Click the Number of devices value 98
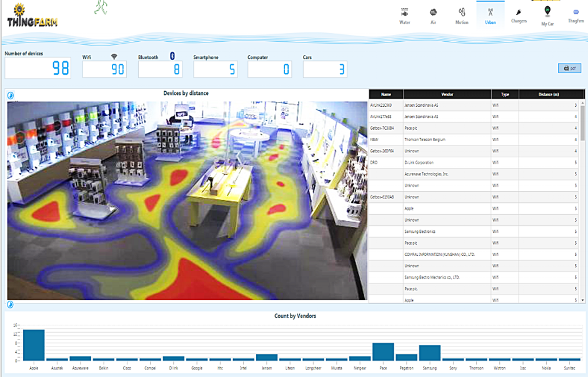 [x=38, y=68]
